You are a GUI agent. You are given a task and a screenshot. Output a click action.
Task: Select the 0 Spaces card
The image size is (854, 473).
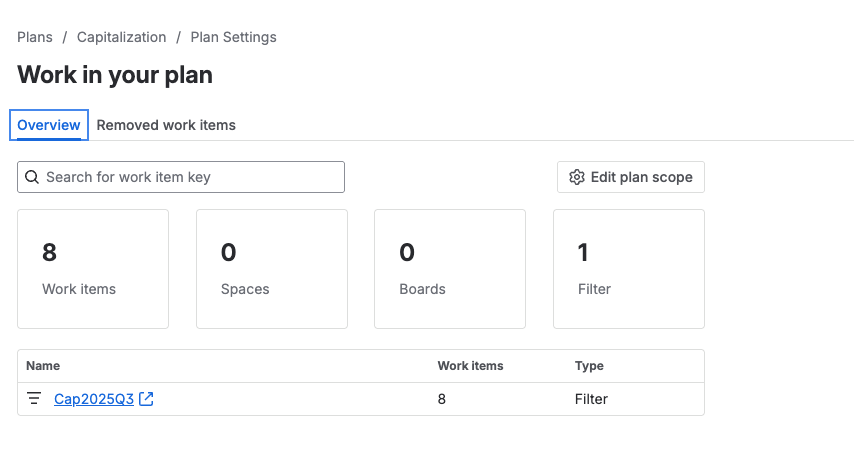pos(272,268)
